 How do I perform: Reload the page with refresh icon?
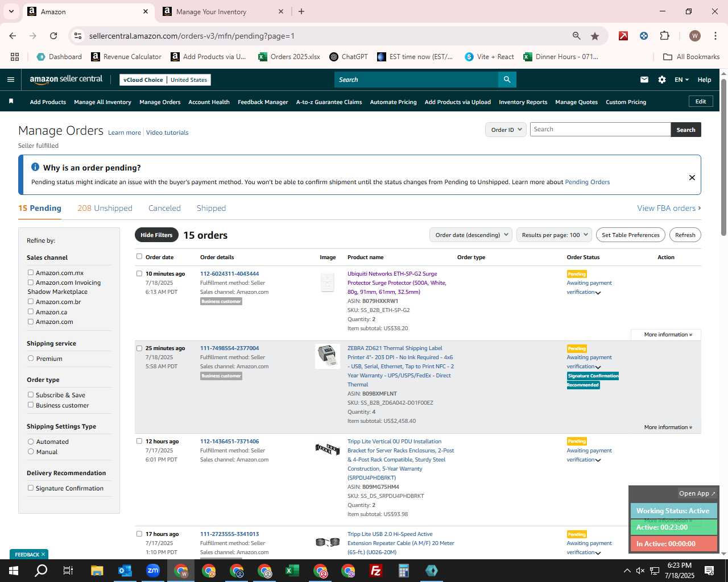(53, 36)
